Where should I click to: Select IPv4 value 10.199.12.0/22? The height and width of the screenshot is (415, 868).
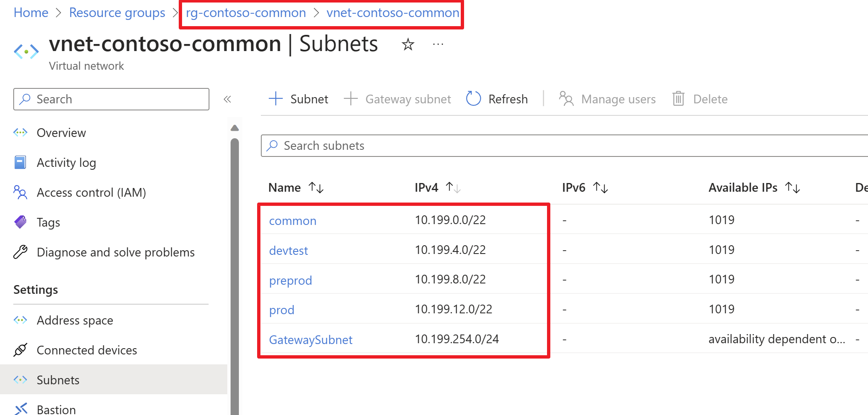(453, 309)
